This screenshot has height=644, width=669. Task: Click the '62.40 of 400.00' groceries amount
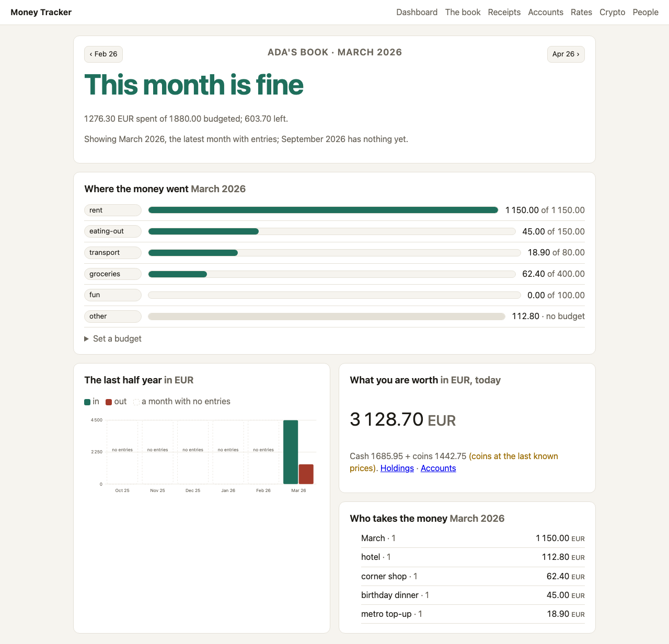553,274
